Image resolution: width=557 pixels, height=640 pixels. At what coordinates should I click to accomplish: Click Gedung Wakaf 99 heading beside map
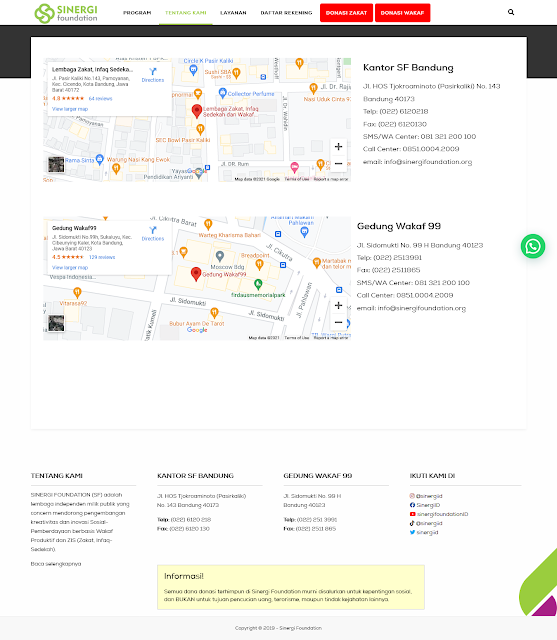[x=399, y=226]
